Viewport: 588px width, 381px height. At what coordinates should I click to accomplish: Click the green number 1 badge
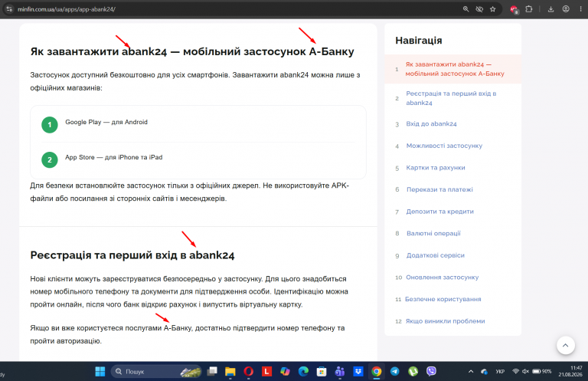[x=50, y=125]
